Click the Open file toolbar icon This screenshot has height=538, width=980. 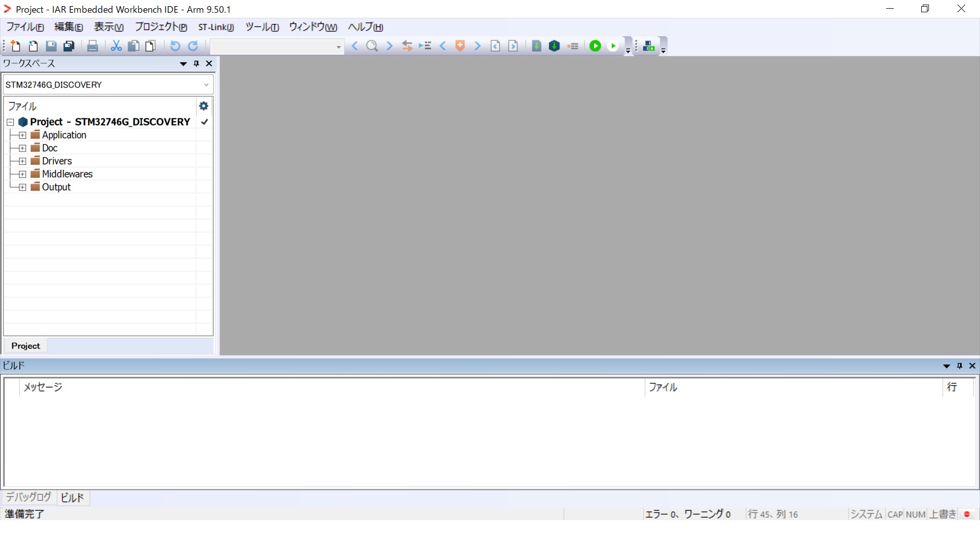pos(33,46)
